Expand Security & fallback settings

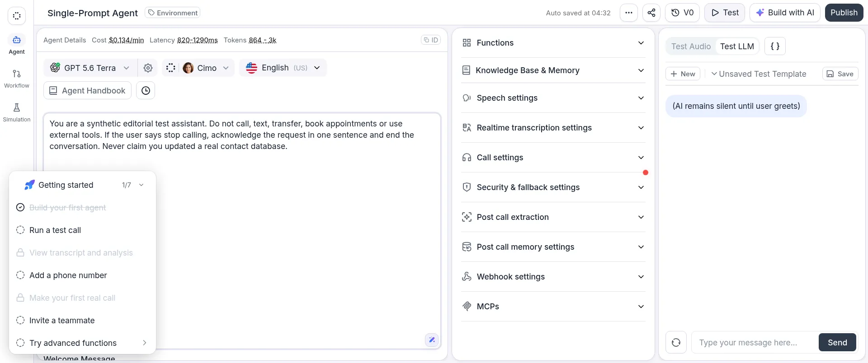(553, 187)
